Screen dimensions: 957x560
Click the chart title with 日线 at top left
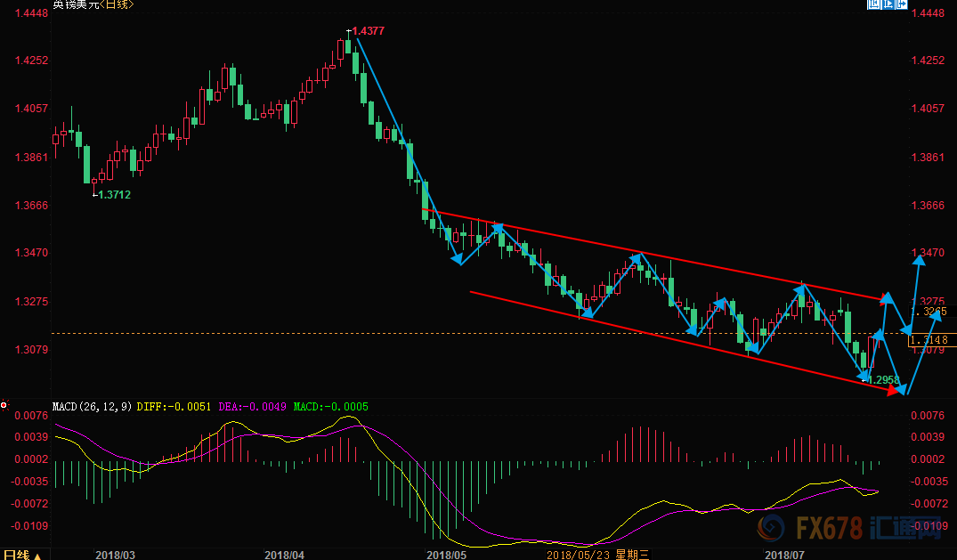(93, 4)
